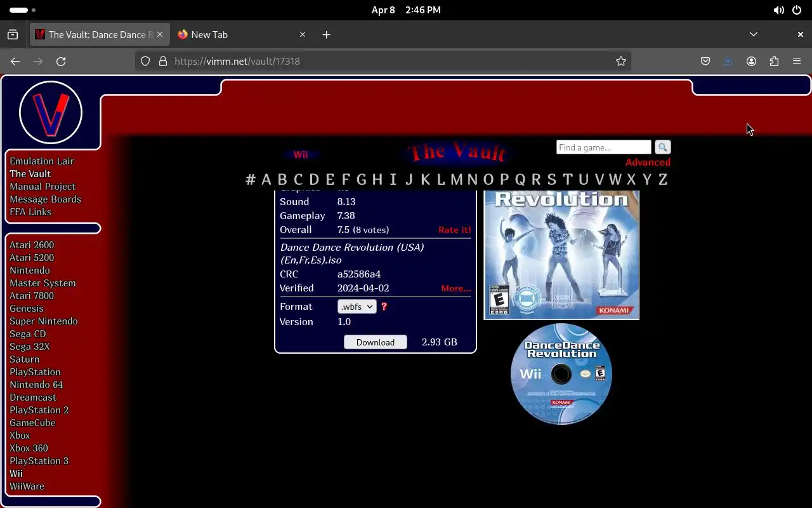Click the Rate it! link
This screenshot has width=812, height=508.
[455, 230]
